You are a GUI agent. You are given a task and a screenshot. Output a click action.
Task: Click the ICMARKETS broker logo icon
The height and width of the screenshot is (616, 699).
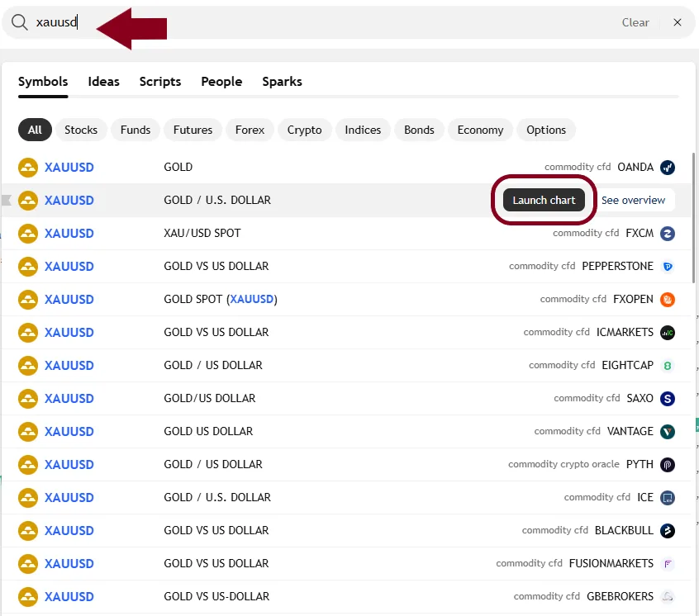[668, 333]
